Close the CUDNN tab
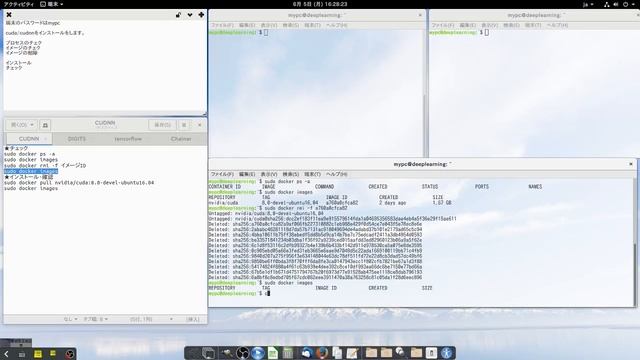 46,139
